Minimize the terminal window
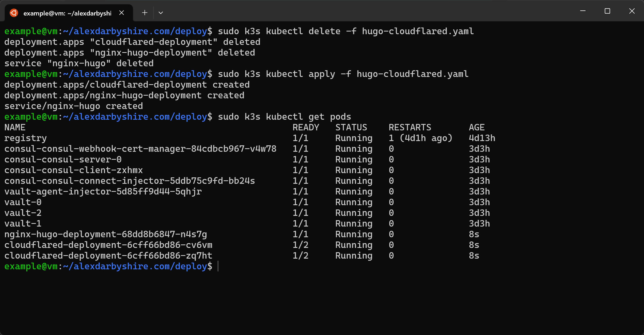This screenshot has width=644, height=335. (x=583, y=11)
